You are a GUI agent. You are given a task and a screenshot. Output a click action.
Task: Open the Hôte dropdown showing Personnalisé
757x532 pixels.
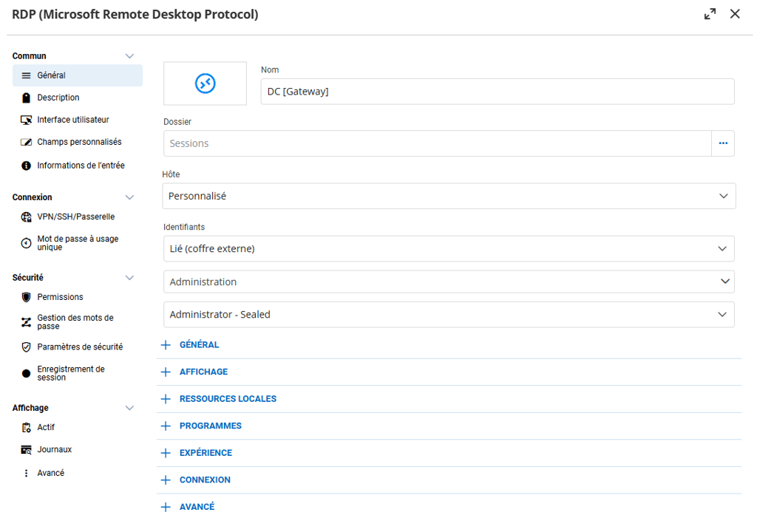point(449,197)
